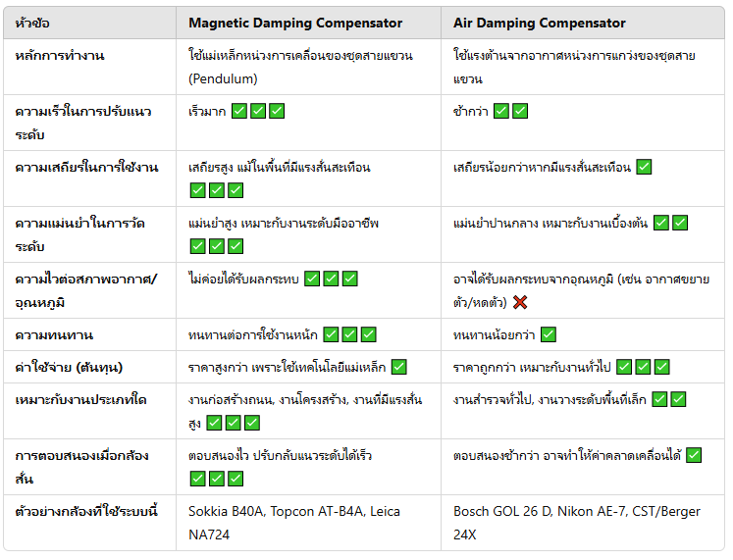Click the "หัวข้อ" header cell
Viewport: 733px width, 560px height.
point(35,23)
